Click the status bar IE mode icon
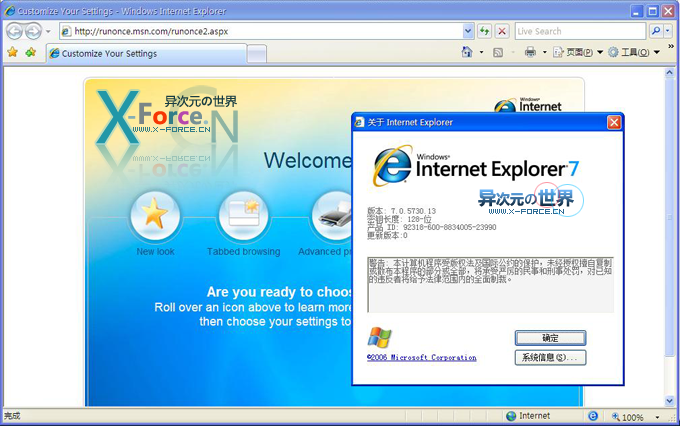The image size is (680, 426). tap(593, 416)
